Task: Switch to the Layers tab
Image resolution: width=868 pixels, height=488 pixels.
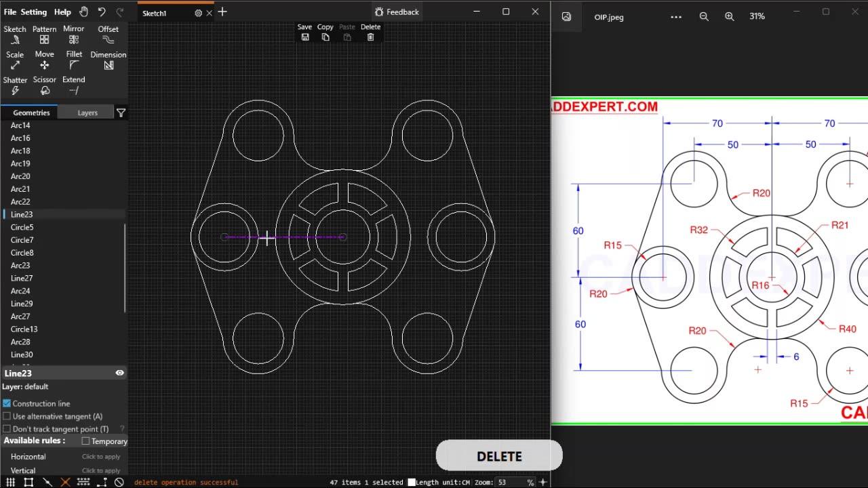Action: click(87, 113)
